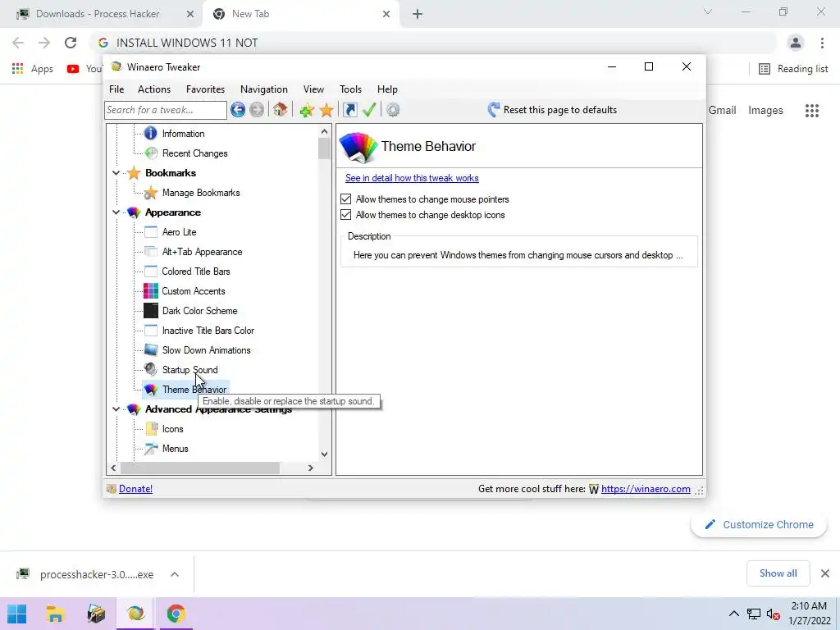This screenshot has width=840, height=630.
Task: Click the Back navigation arrow in Winaero toolbar
Action: (238, 110)
